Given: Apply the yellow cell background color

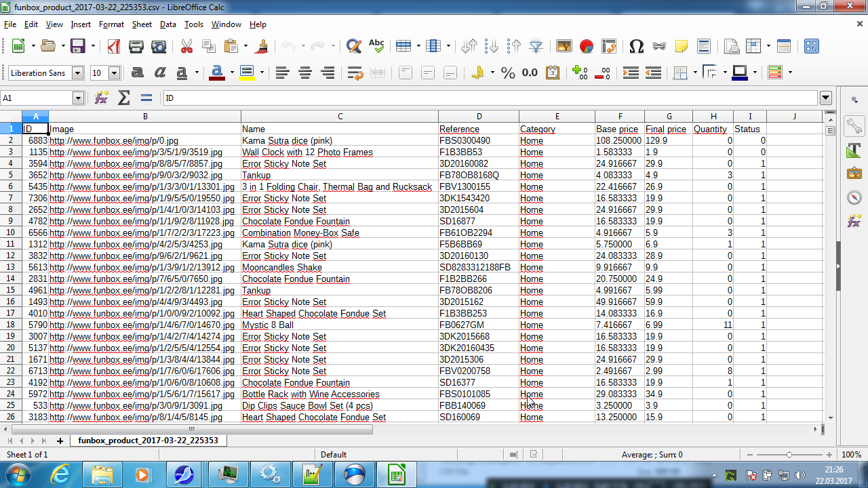Looking at the screenshot, I should (x=246, y=73).
